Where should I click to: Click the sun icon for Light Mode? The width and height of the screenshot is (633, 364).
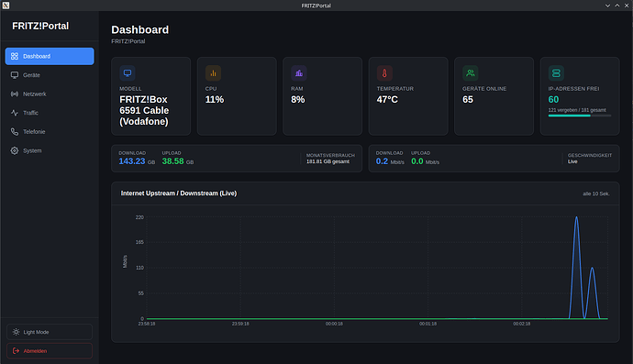click(16, 332)
